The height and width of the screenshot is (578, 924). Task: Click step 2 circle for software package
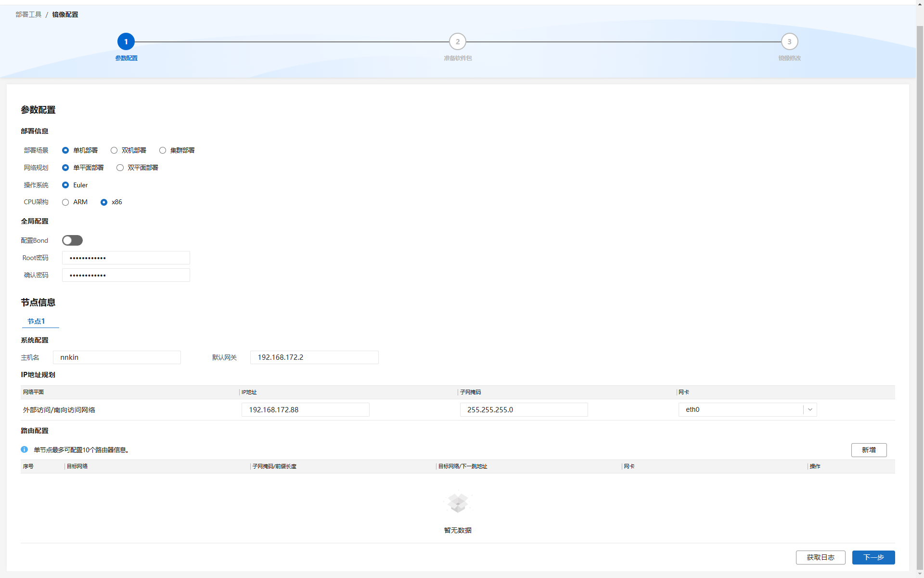[457, 42]
